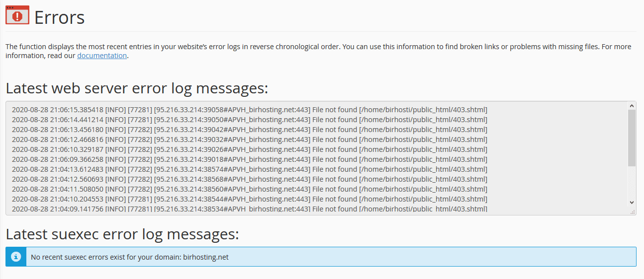The height and width of the screenshot is (279, 644).
Task: Click the log entry timestamped 21:06:14.441214
Action: 249,120
